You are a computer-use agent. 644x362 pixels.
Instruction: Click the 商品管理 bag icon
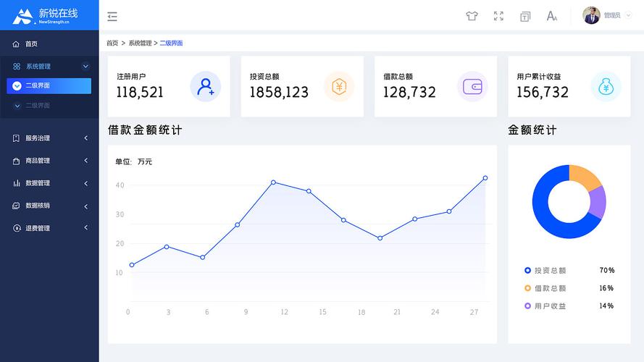pyautogui.click(x=16, y=161)
